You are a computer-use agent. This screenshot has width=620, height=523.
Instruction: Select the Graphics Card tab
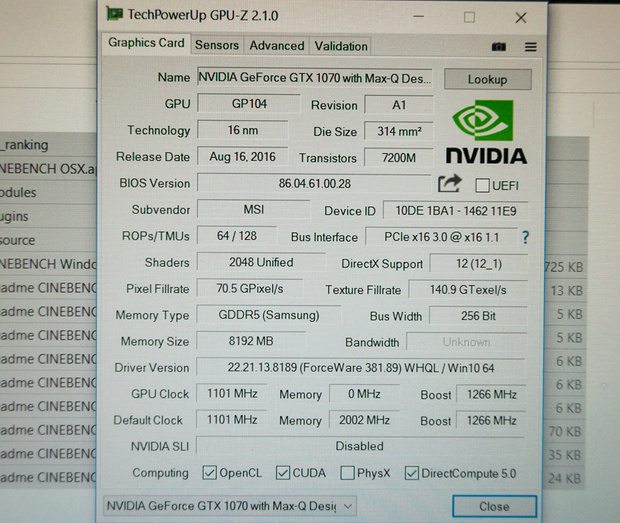(x=146, y=43)
